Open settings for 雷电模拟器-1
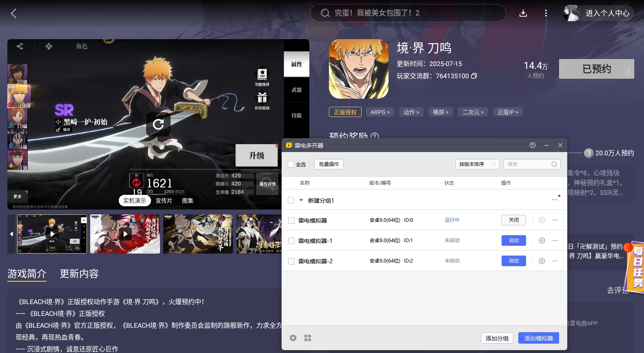Viewport: 644px width, 353px height. click(542, 240)
